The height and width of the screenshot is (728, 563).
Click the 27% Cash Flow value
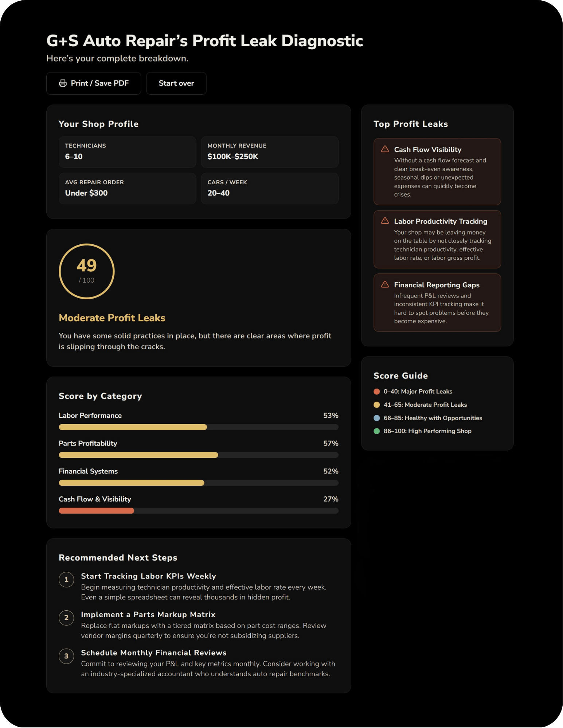(331, 499)
